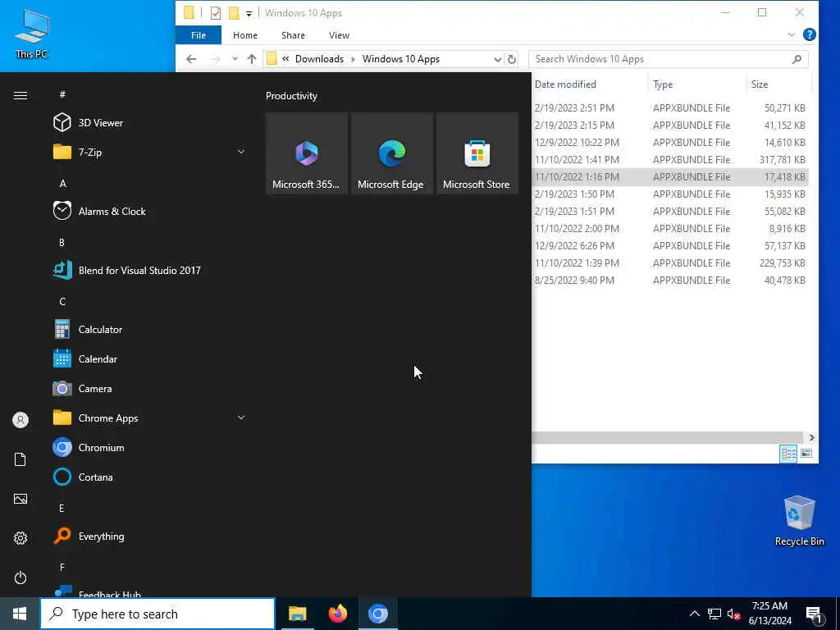Viewport: 840px width, 630px height.
Task: Open the File menu in Explorer
Action: click(199, 35)
